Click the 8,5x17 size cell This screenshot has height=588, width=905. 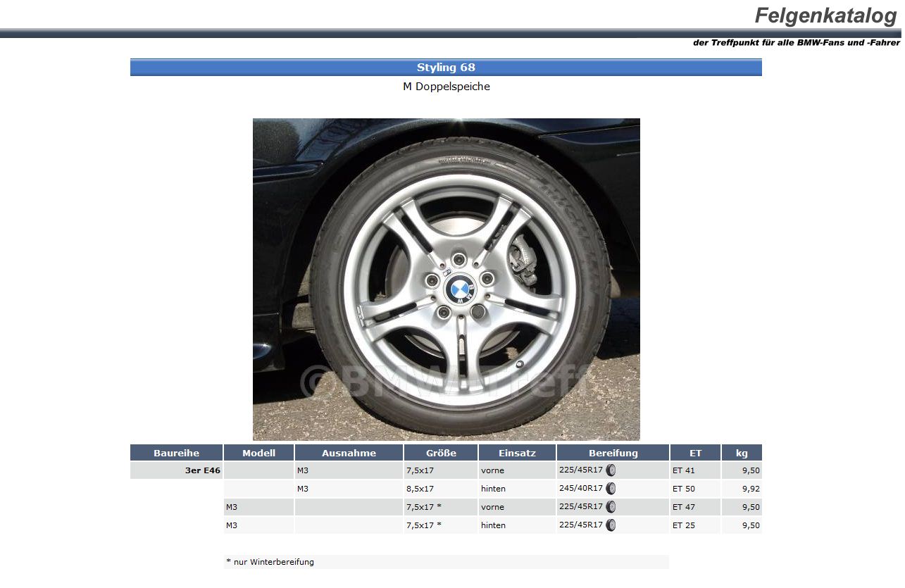(x=441, y=489)
